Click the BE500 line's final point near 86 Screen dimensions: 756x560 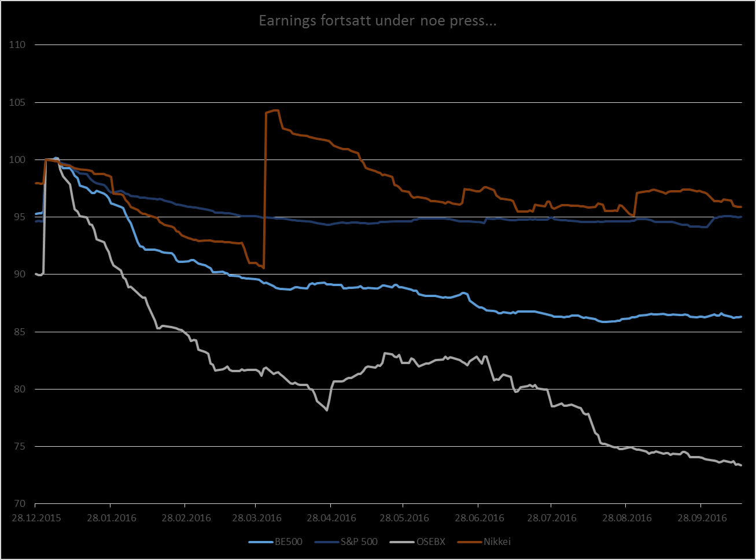click(741, 317)
